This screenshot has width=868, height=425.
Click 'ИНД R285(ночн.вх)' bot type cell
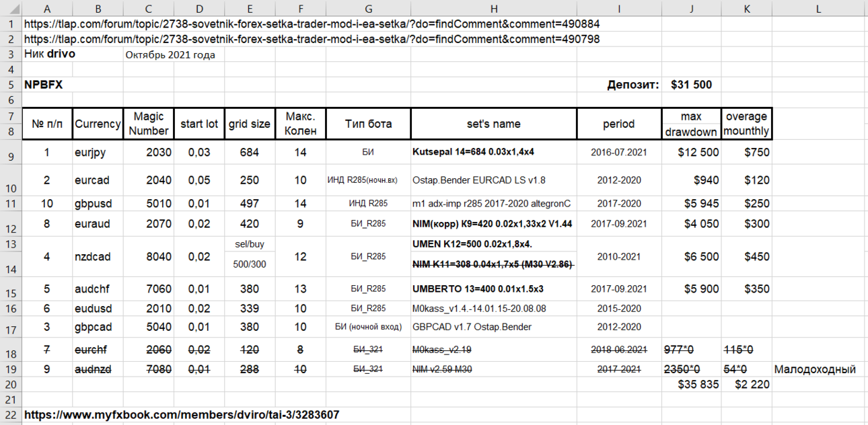(x=368, y=180)
